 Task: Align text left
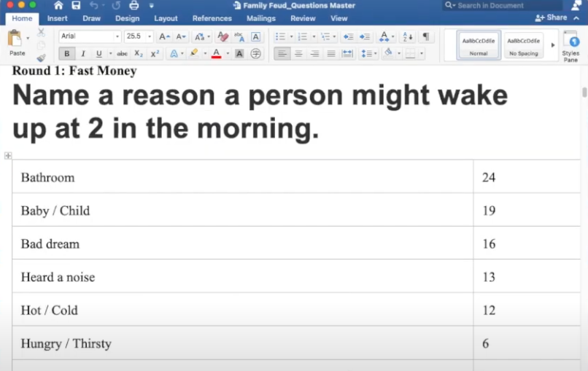(282, 54)
